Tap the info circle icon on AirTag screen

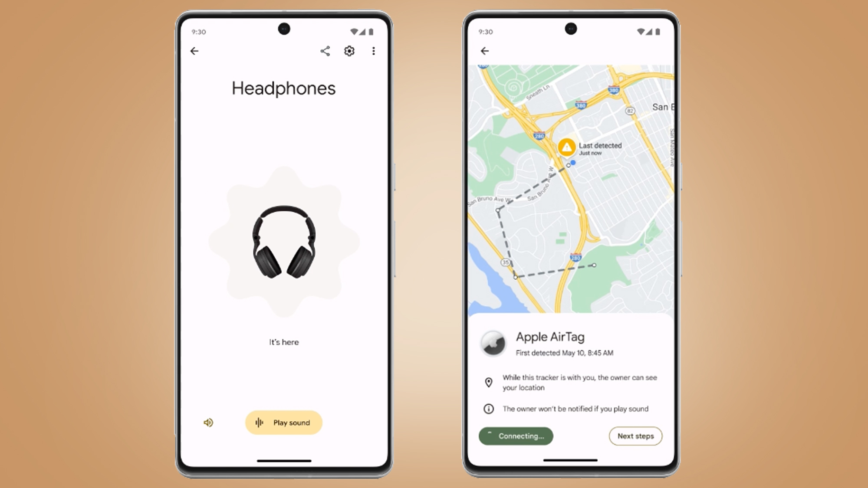pyautogui.click(x=490, y=409)
